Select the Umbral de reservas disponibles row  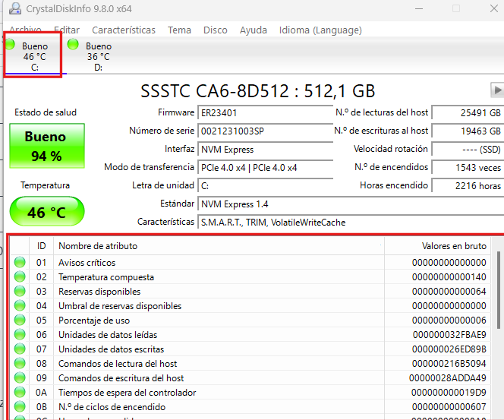pos(250,306)
